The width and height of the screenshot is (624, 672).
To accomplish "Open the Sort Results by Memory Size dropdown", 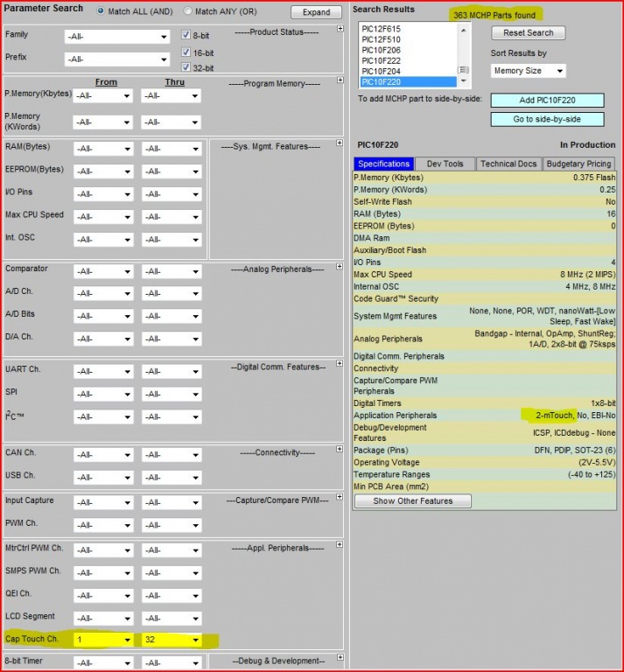I will [528, 71].
